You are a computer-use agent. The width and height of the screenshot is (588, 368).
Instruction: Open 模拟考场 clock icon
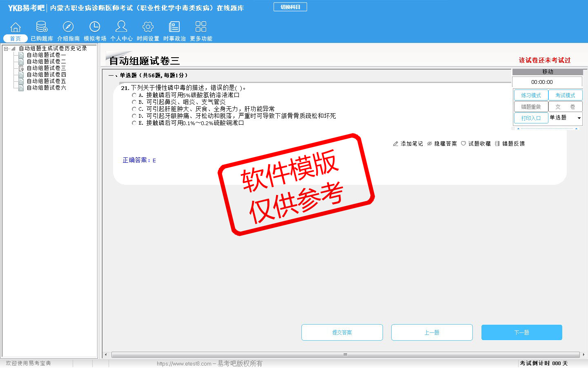pyautogui.click(x=95, y=27)
